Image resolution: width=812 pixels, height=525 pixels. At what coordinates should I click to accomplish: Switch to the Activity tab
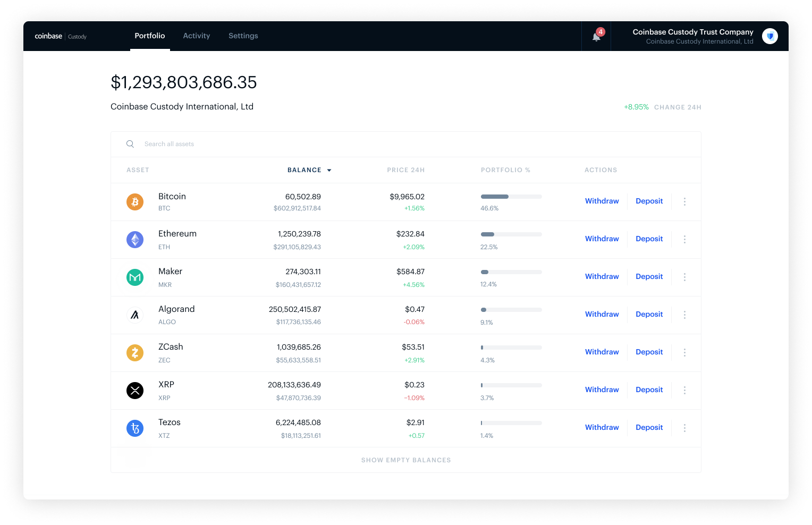(197, 36)
